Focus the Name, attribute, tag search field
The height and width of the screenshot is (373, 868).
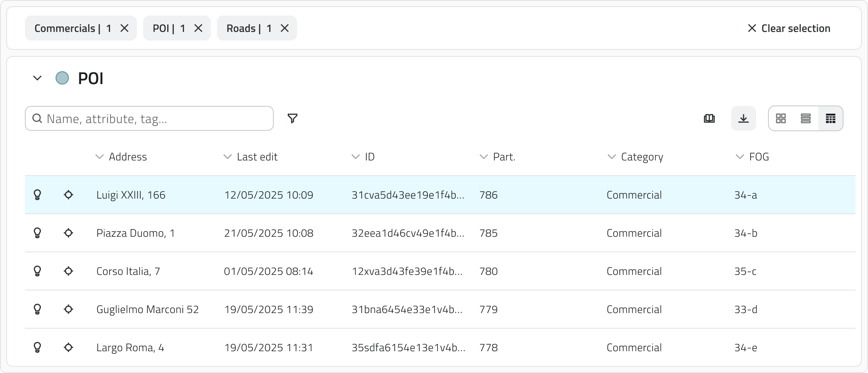point(156,118)
